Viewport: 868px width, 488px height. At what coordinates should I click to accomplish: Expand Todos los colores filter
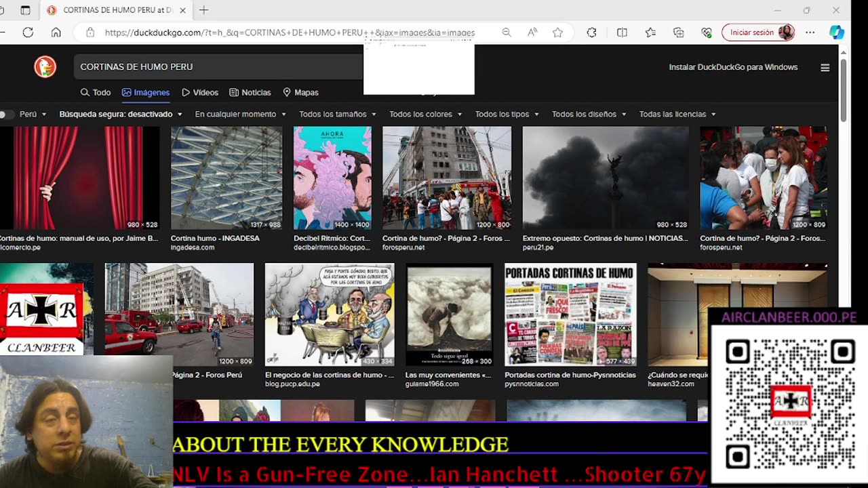click(426, 114)
